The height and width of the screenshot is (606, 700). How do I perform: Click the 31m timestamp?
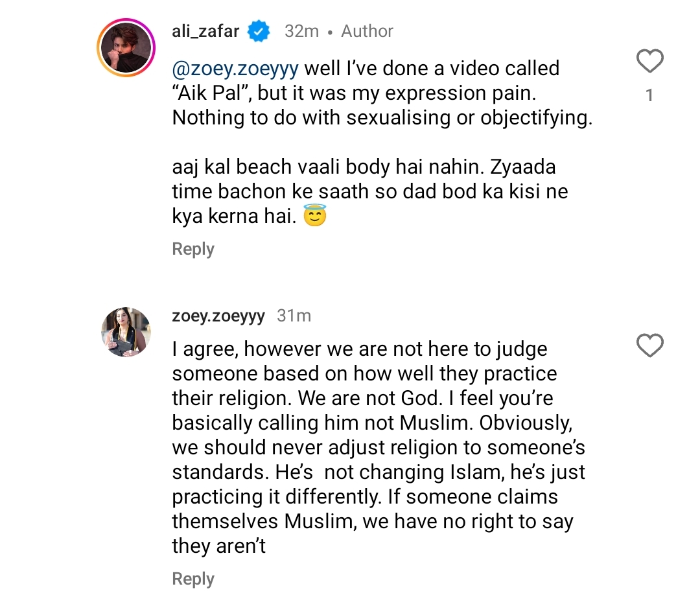(294, 316)
